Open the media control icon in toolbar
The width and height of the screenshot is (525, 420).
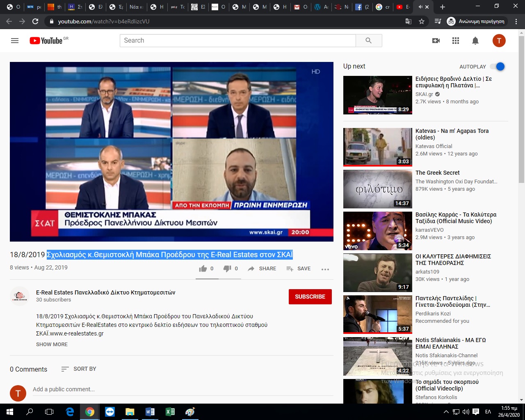(438, 21)
